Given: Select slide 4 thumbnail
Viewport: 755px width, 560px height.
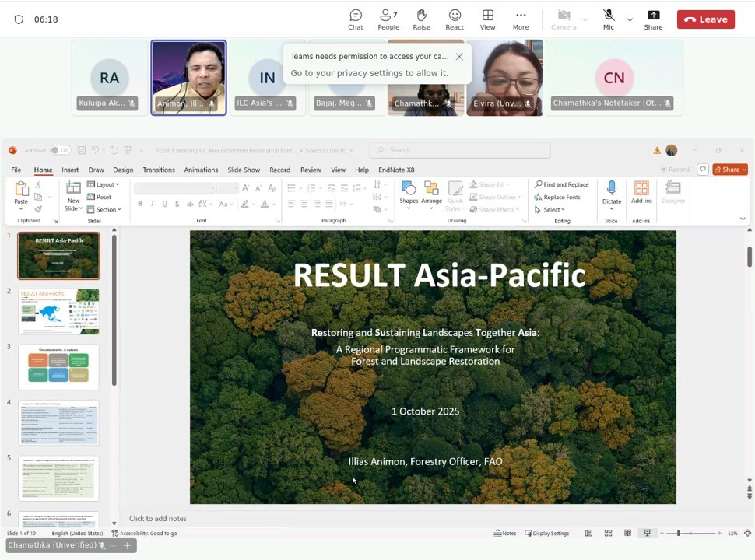Looking at the screenshot, I should (58, 422).
